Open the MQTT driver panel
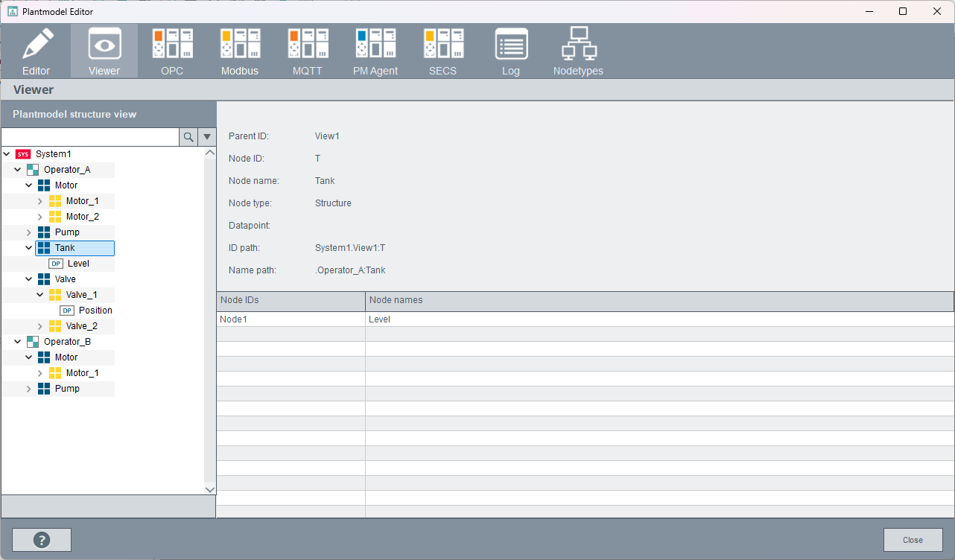The height and width of the screenshot is (560, 955). 308,51
